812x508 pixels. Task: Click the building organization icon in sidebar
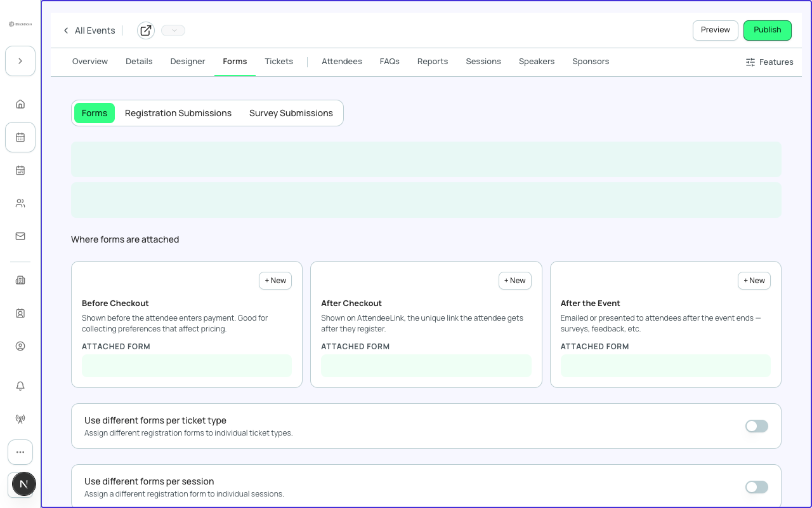coord(20,280)
